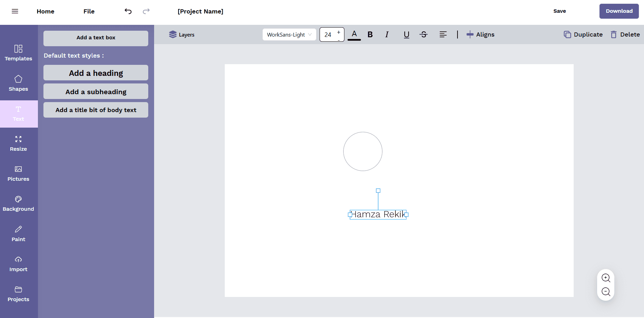Toggle italic formatting
644x318 pixels.
pos(387,34)
